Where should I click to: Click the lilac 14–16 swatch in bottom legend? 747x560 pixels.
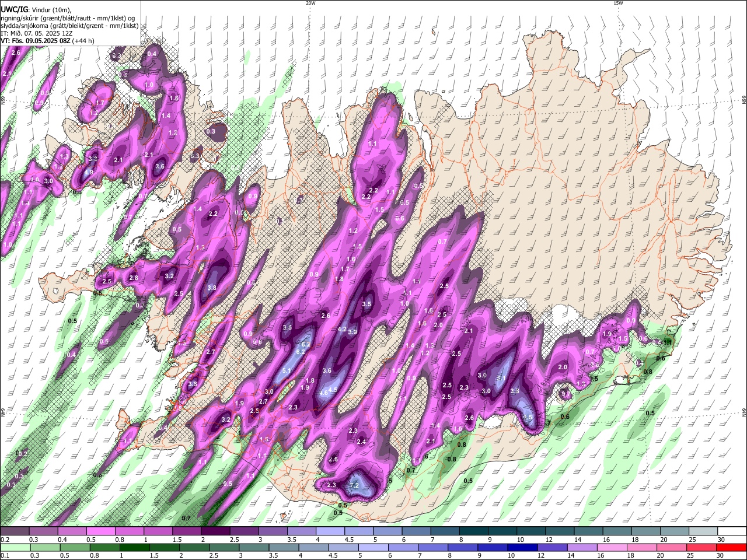[x=582, y=547]
